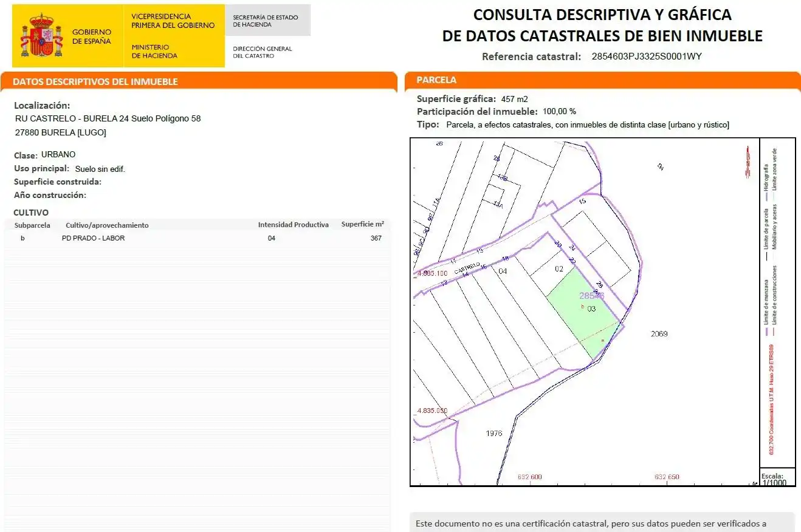Click postal line '27880 BURELA [LUGO]'
This screenshot has height=532, width=801.
pyautogui.click(x=60, y=132)
